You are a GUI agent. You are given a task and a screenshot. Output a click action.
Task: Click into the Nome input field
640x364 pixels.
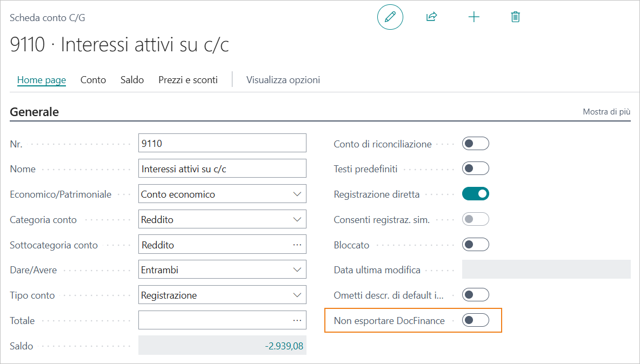[222, 168]
